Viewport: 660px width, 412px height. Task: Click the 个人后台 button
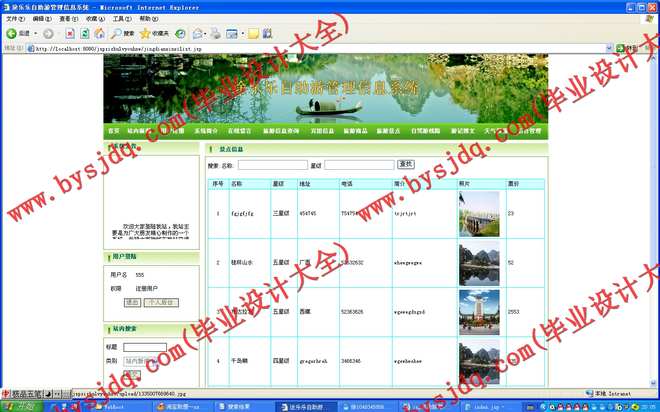tap(160, 301)
